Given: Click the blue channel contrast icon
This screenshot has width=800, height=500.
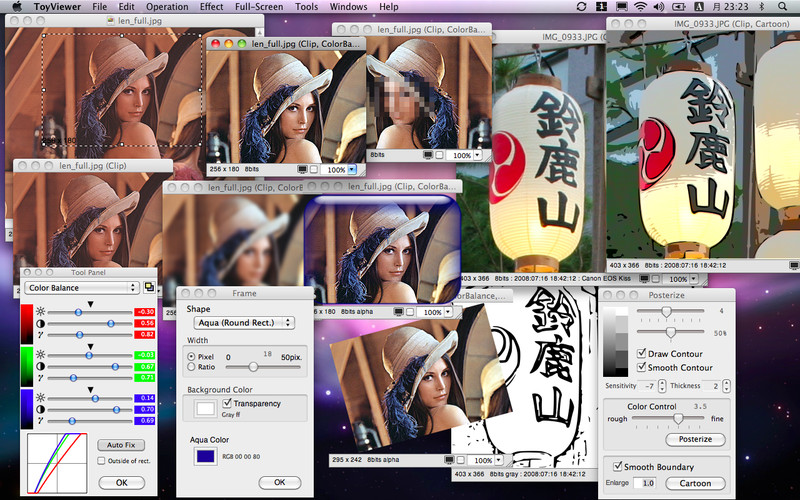Looking at the screenshot, I should [x=40, y=410].
